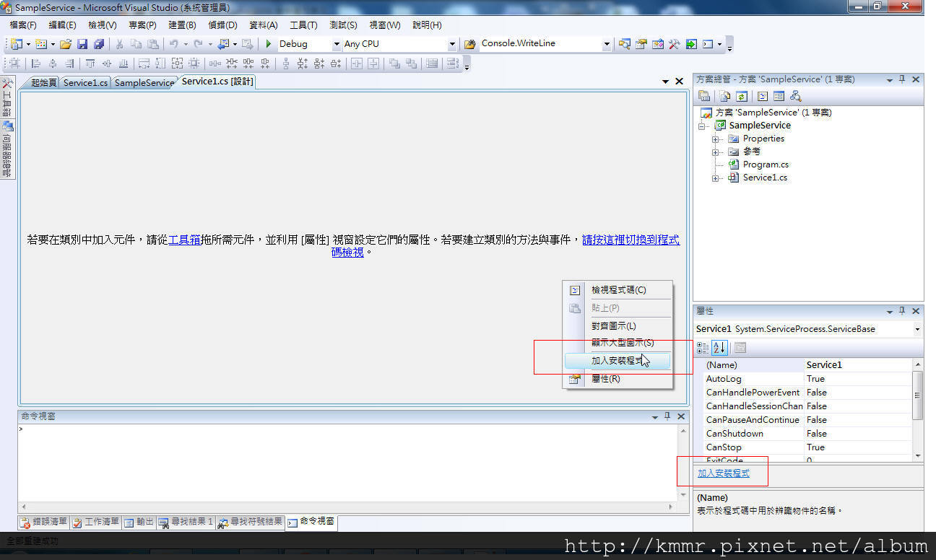Click the 加入安裝程式 link in Properties panel
This screenshot has width=936, height=560.
[x=724, y=473]
